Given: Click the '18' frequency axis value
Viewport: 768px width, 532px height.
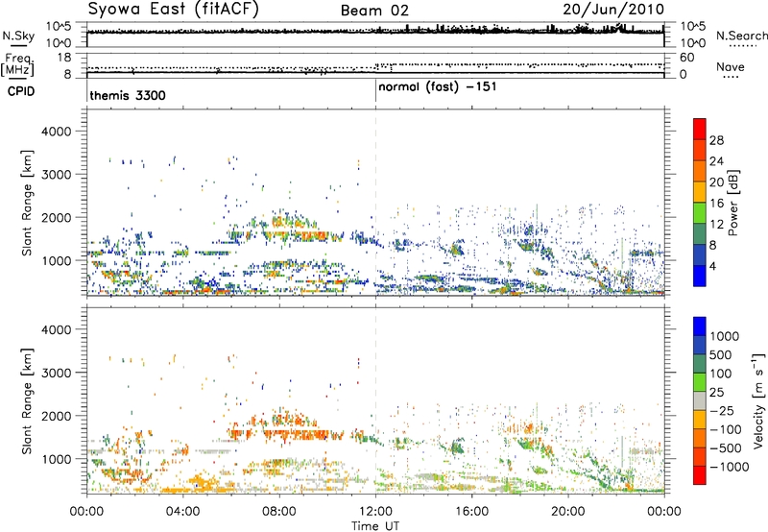Looking at the screenshot, I should point(64,58).
